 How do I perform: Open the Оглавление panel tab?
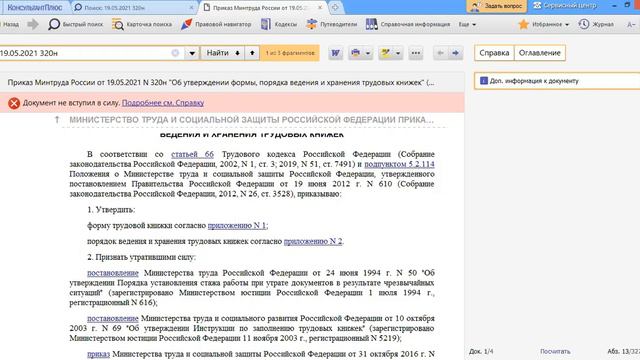click(x=540, y=53)
